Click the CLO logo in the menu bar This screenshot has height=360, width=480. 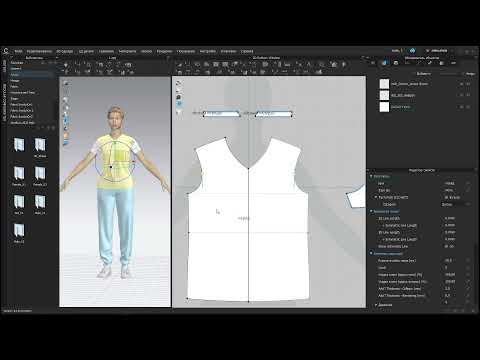click(x=6, y=51)
